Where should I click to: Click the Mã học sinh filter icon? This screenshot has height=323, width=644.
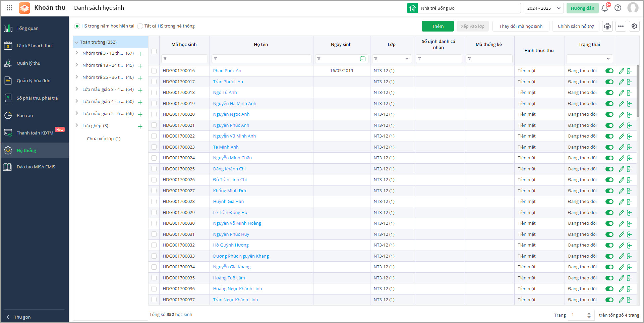(165, 59)
